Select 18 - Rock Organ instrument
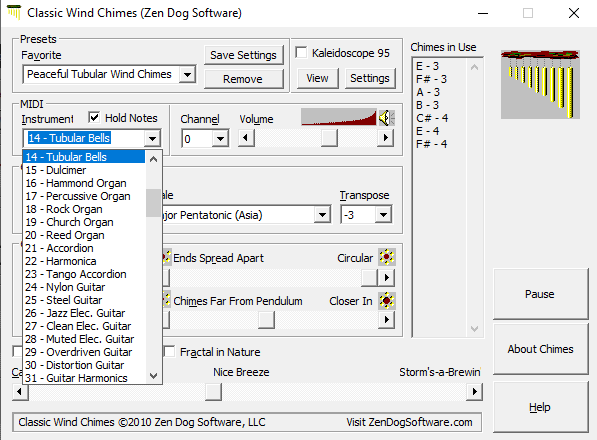Image resolution: width=597 pixels, height=440 pixels. click(x=84, y=209)
